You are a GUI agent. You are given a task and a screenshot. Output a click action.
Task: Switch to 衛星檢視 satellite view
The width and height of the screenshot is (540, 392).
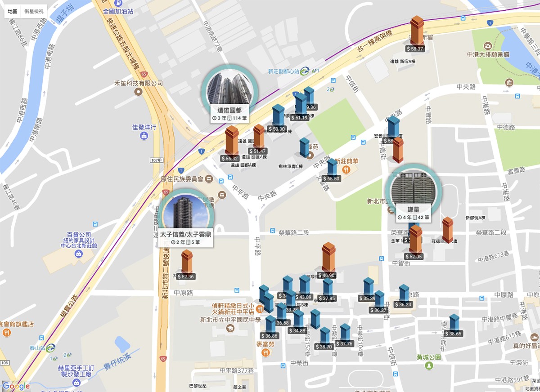[34, 11]
